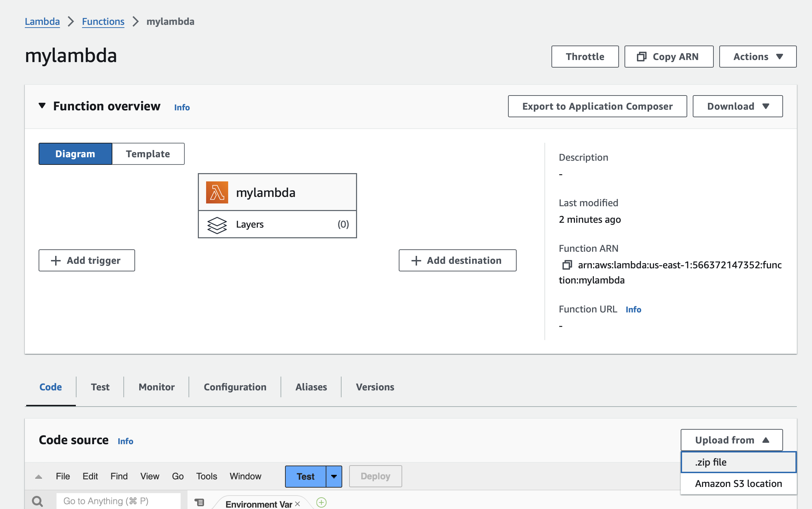The width and height of the screenshot is (812, 509).
Task: Switch to the Diagram view
Action: pyautogui.click(x=75, y=154)
